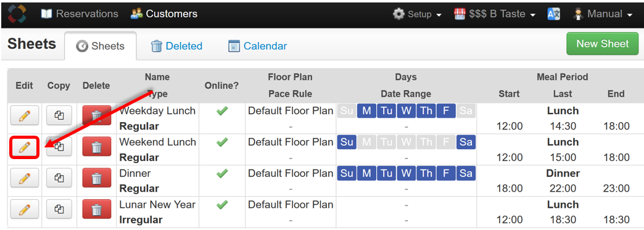Open the Customers page
644x230 pixels.
pos(164,14)
